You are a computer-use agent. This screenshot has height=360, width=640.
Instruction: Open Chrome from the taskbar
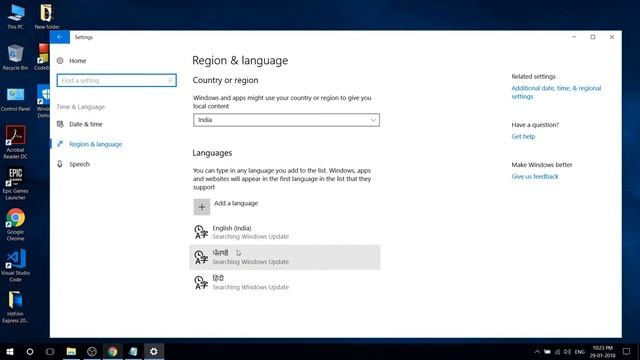[113, 351]
